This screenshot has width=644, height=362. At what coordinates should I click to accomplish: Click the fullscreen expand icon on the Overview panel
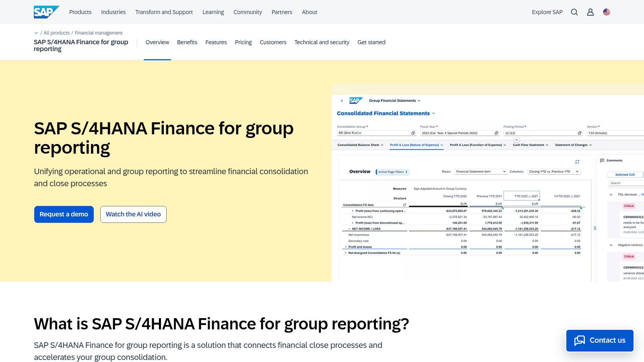coord(577,161)
